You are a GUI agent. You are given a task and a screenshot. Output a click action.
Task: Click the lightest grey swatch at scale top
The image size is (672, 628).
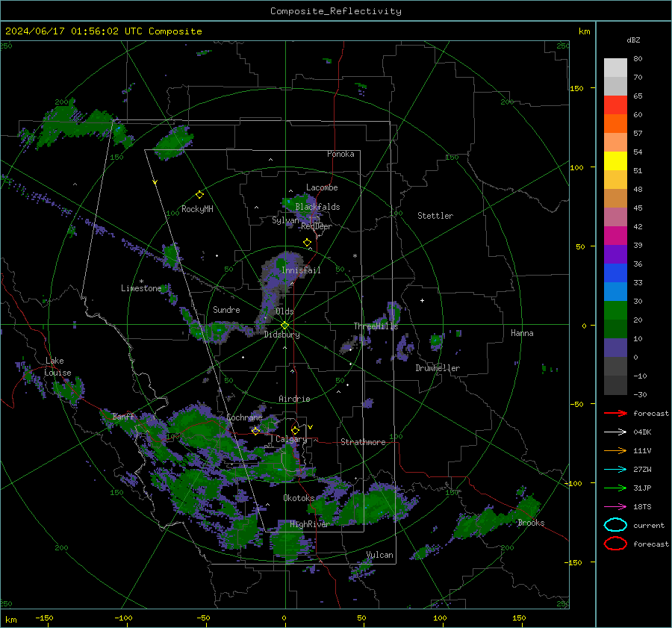point(615,67)
